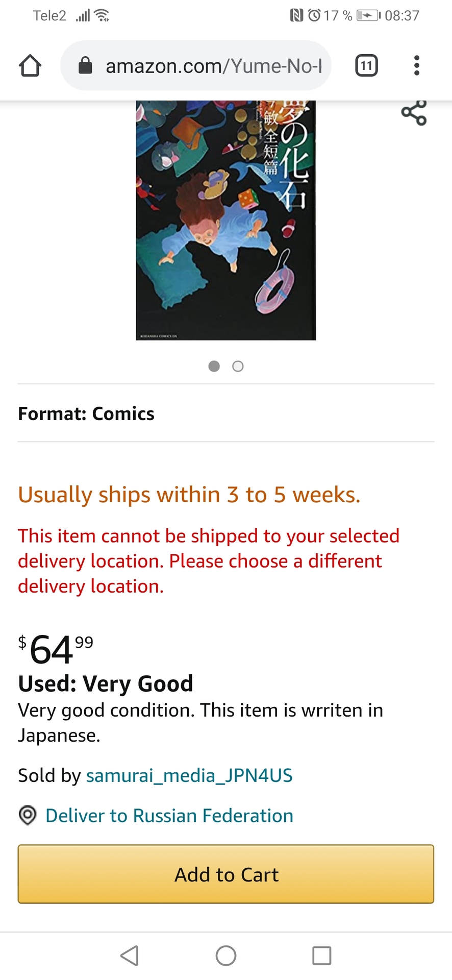Image resolution: width=452 pixels, height=980 pixels.
Task: Open the Chrome three-dot menu
Action: coord(417,65)
